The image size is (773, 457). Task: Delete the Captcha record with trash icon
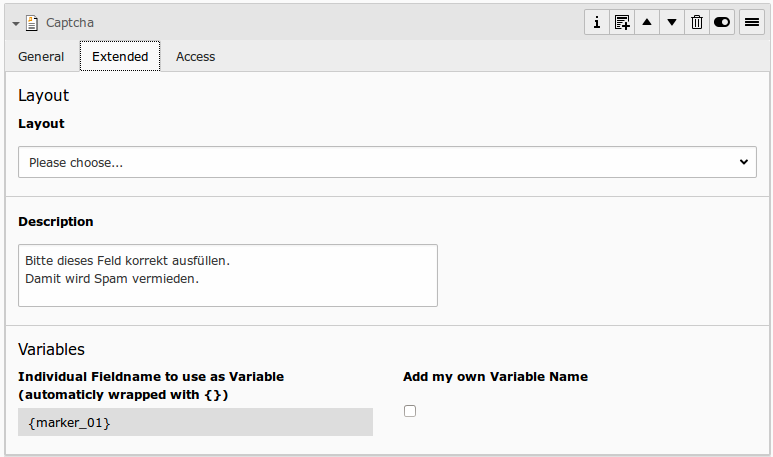tap(697, 22)
